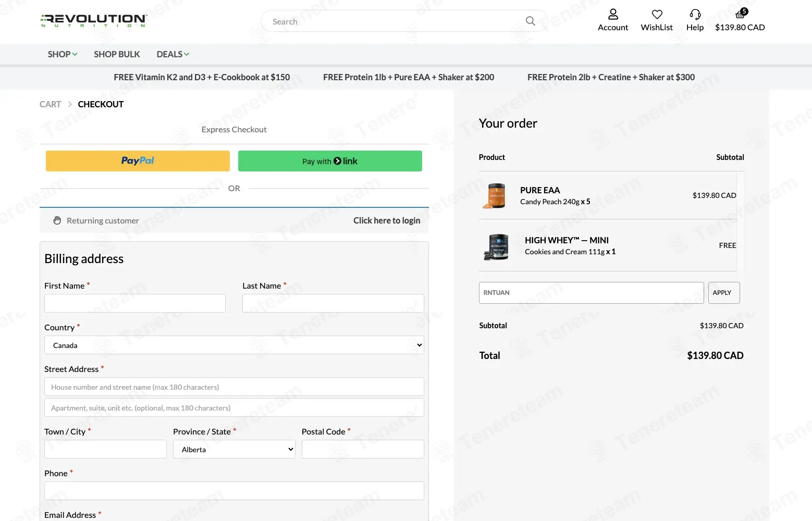Click the HIGH WHEY™ — MINI product name
Viewport: 812px width, 521px height.
click(567, 240)
